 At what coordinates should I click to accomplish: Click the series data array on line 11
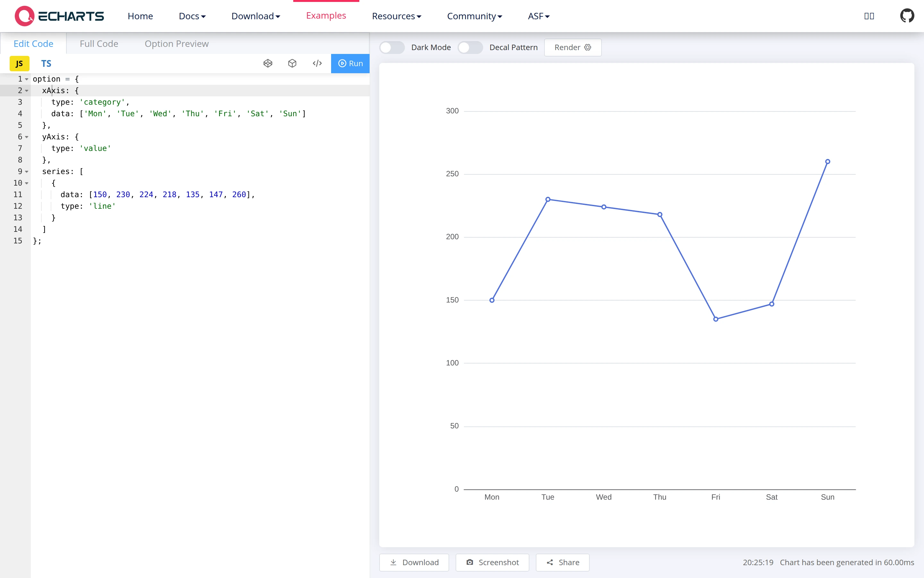[172, 195]
